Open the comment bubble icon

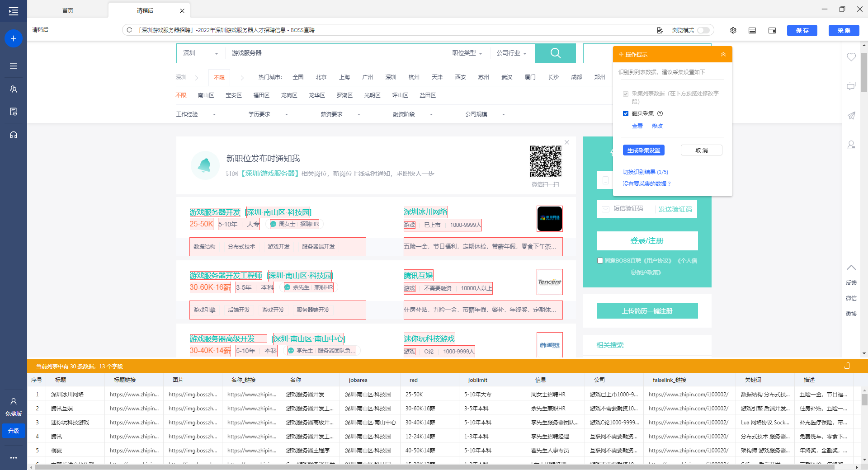[851, 86]
